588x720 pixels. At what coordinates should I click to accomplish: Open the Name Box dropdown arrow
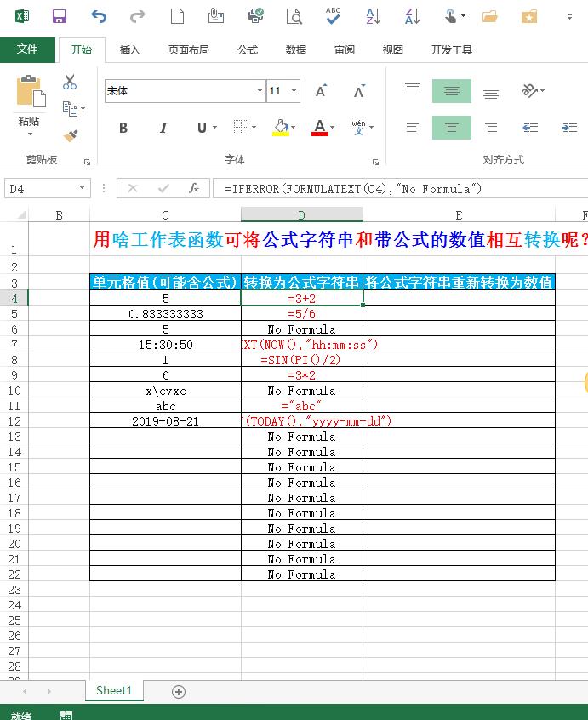(83, 187)
